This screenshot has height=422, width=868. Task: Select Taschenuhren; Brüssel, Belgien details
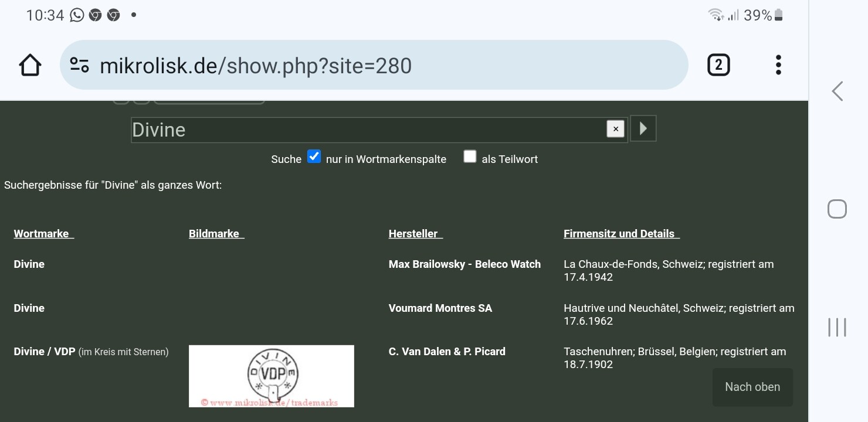(x=675, y=358)
